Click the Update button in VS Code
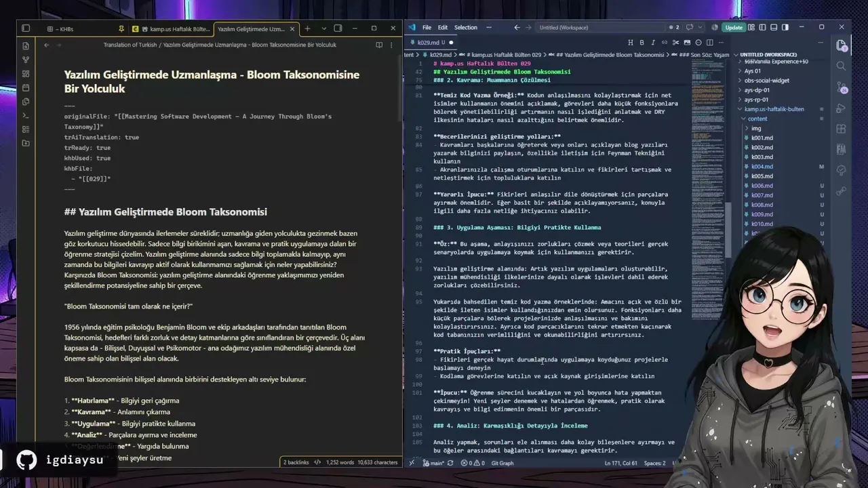Screen dimensions: 868x488 pos(734,27)
